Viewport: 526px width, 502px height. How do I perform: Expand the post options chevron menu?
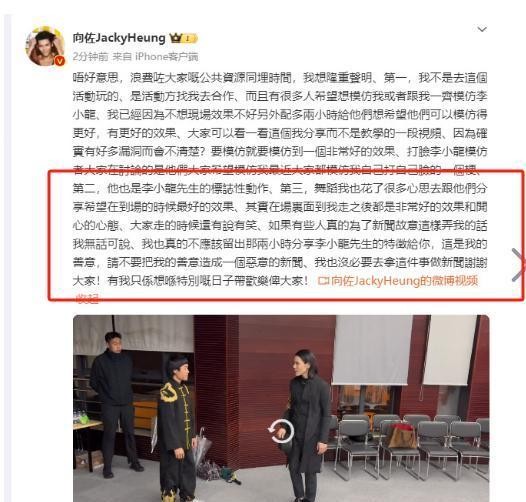tap(482, 30)
